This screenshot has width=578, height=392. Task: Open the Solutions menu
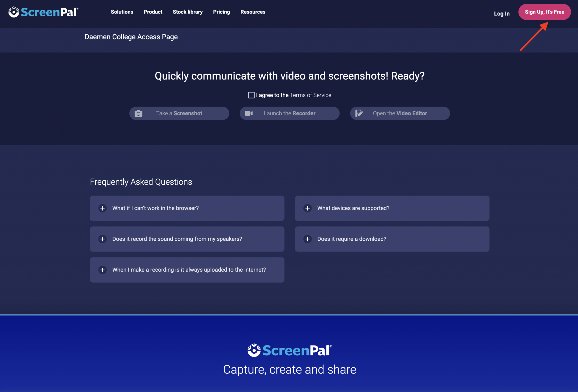point(122,12)
